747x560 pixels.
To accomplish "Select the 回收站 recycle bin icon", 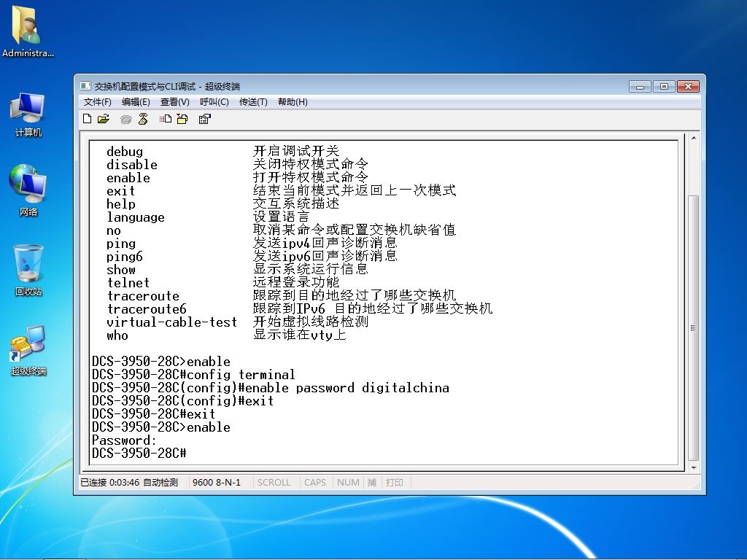I will (28, 270).
